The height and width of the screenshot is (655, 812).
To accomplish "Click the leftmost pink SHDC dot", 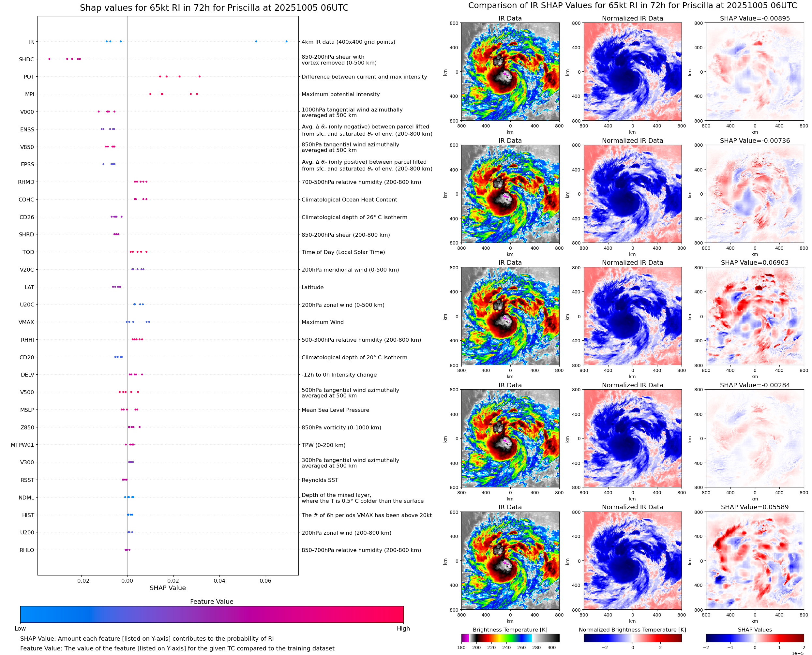I will (x=50, y=59).
